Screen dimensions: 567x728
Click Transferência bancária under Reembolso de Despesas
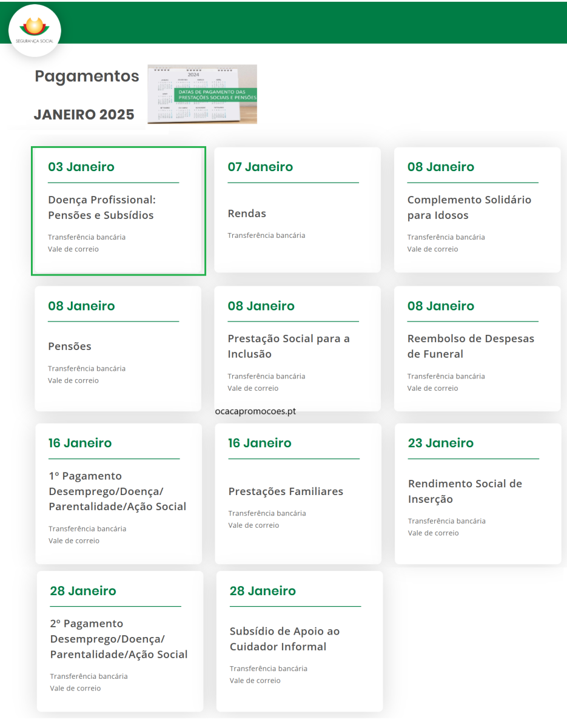point(446,376)
